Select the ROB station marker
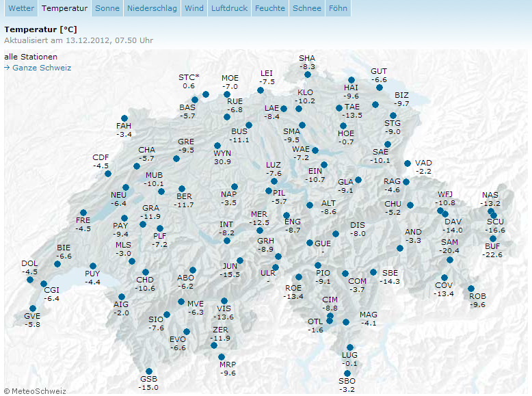 [471, 289]
